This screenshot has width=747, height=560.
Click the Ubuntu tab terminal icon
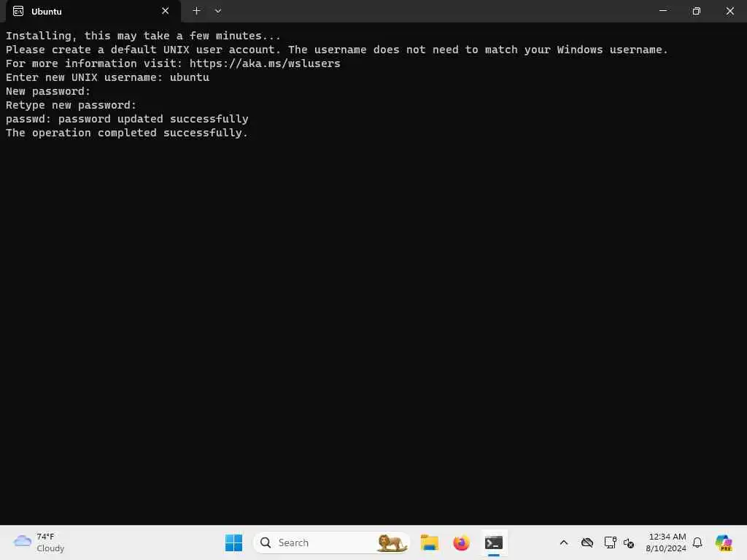[18, 11]
